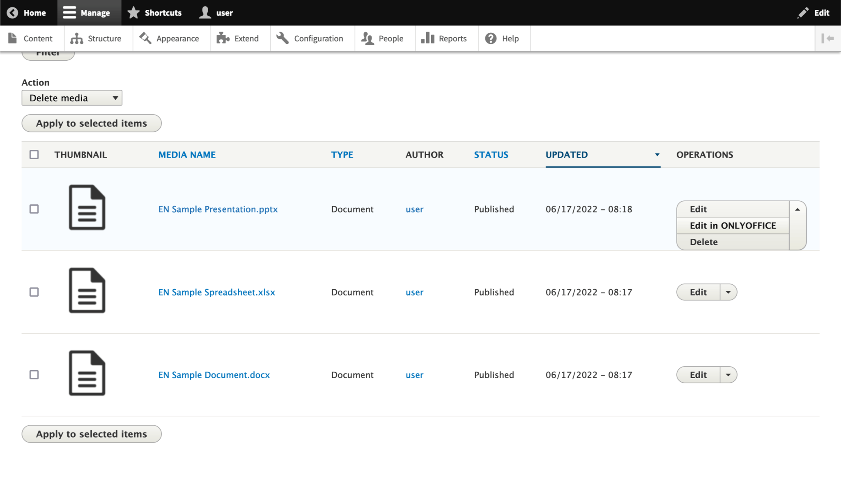Click Apply to selected items
841x504 pixels.
tap(91, 123)
